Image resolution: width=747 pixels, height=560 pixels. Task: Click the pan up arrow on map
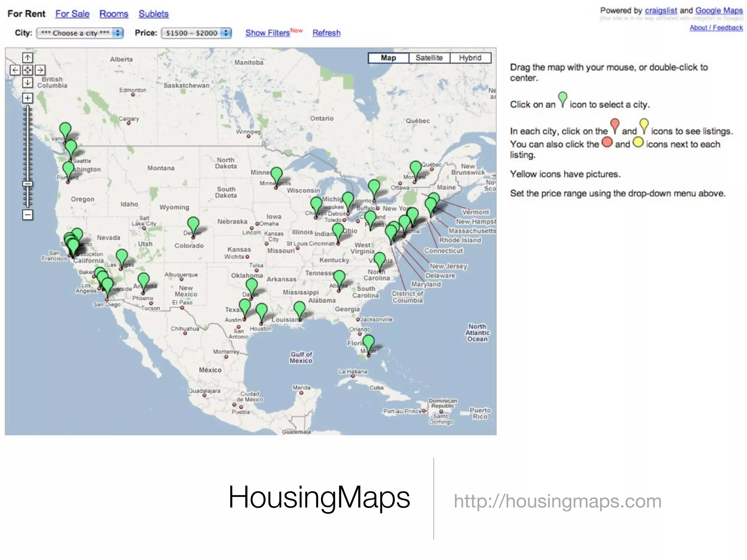(27, 58)
